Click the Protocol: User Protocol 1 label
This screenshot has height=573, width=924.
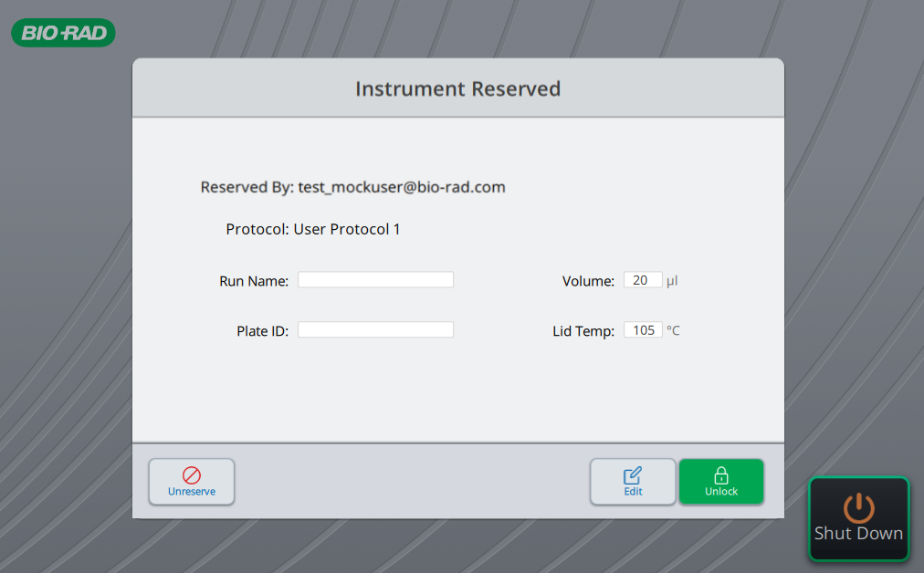tap(313, 229)
